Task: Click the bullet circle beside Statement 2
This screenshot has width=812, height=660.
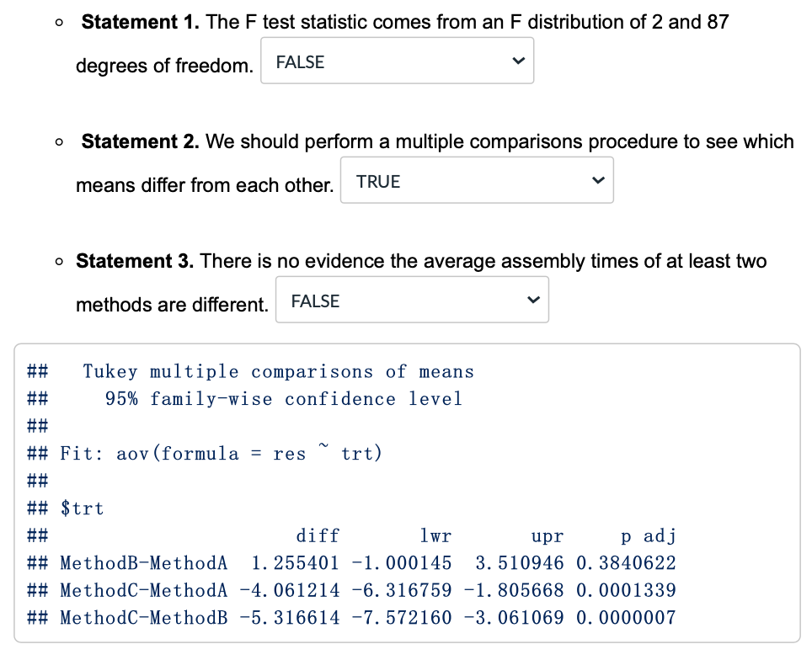Action: click(x=57, y=142)
